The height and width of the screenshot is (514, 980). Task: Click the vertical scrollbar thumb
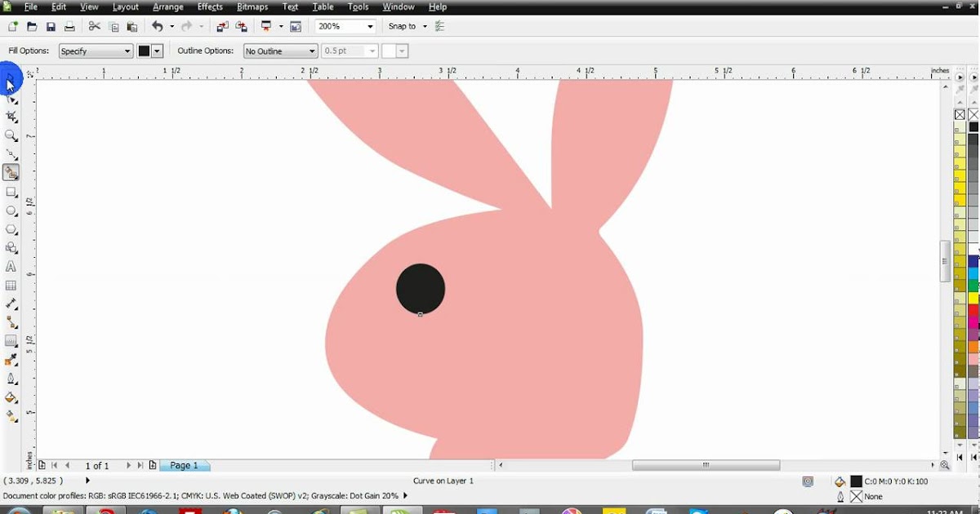click(945, 261)
